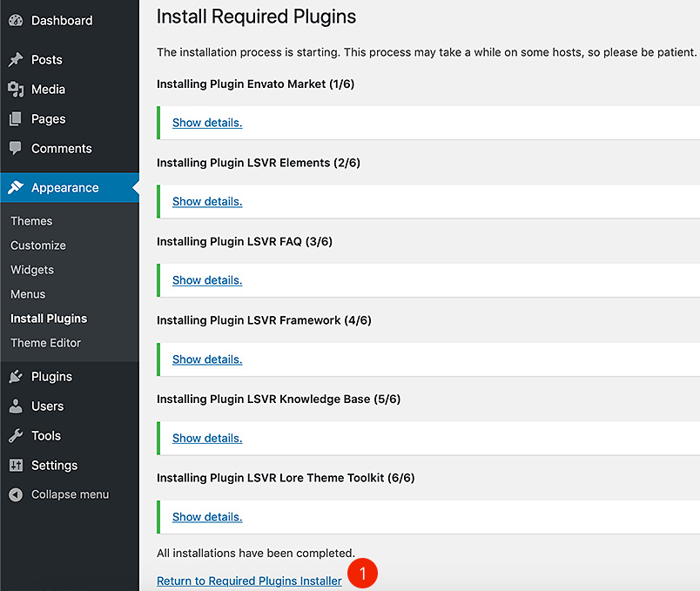Screen dimensions: 700x591
Task: Show details for LSVR Lore Theme Toolkit
Action: 207,517
